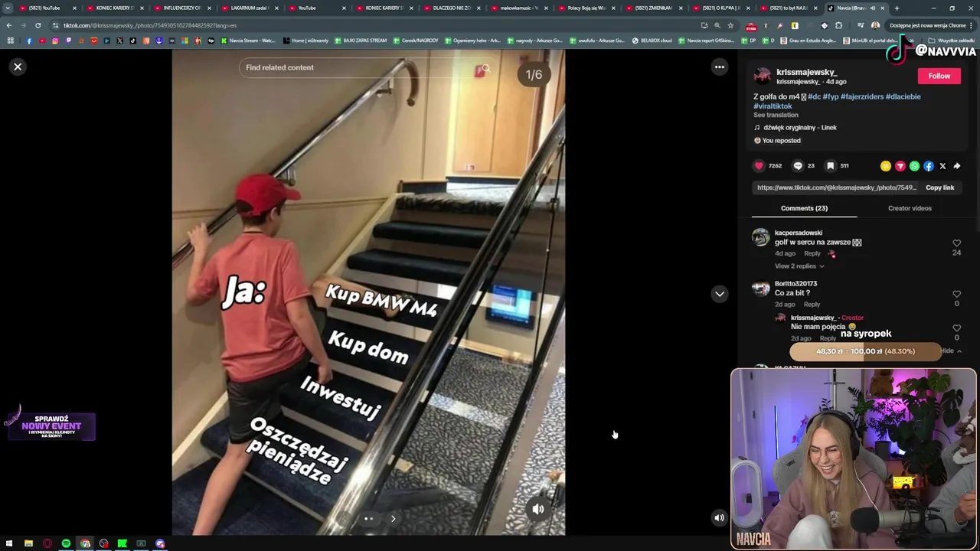Open the three-dot more options menu
Viewport: 980px width, 551px height.
click(x=719, y=67)
